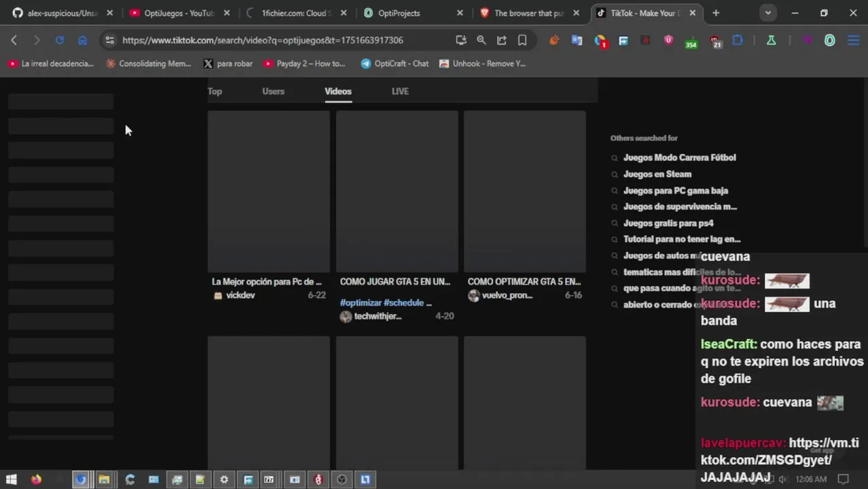Open the gear settings app in the taskbar
The width and height of the screenshot is (868, 489).
[224, 479]
